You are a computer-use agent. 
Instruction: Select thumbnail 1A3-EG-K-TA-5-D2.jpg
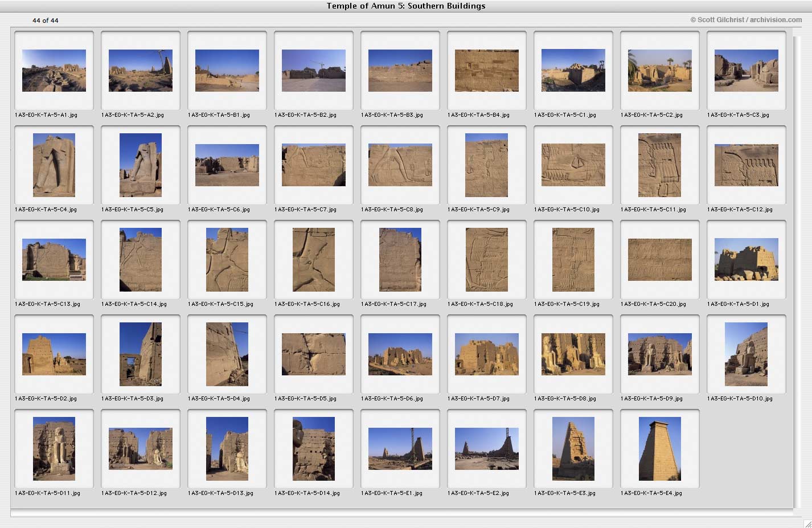tap(54, 354)
